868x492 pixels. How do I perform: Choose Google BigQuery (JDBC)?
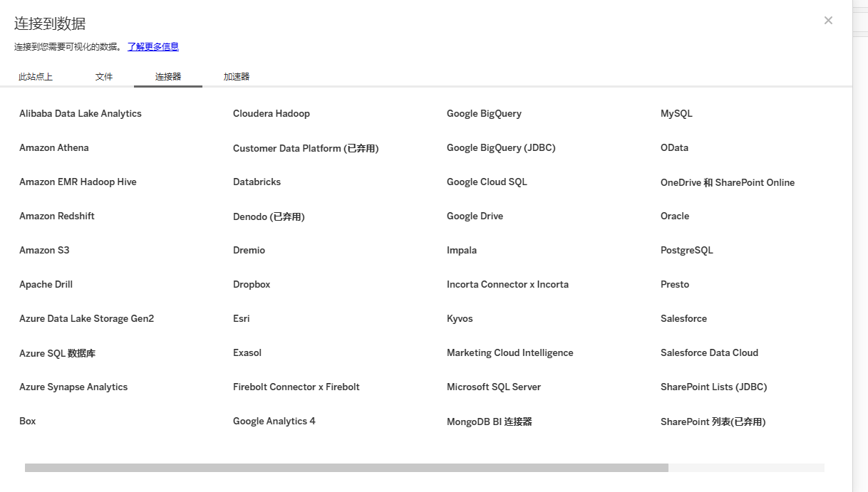501,147
